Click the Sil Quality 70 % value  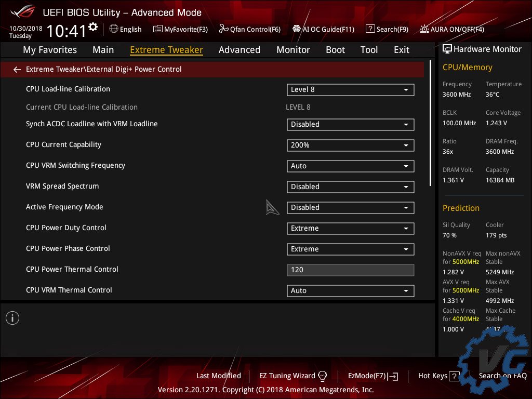pyautogui.click(x=449, y=235)
